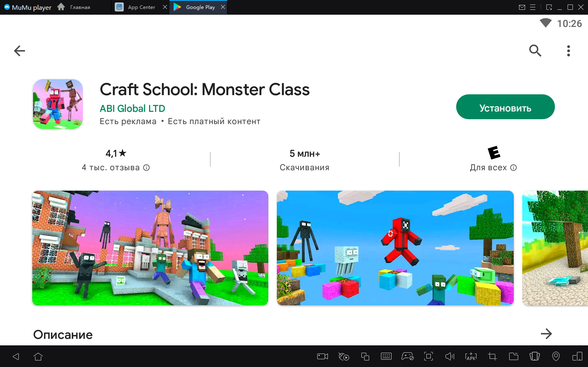Viewport: 588px width, 367px height.
Task: Open the ABI Global LTD developer link
Action: 132,109
